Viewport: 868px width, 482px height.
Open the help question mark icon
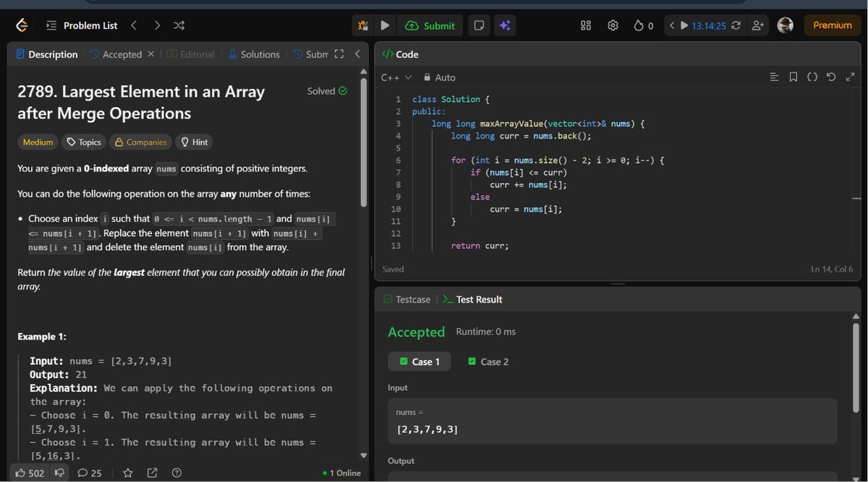176,473
